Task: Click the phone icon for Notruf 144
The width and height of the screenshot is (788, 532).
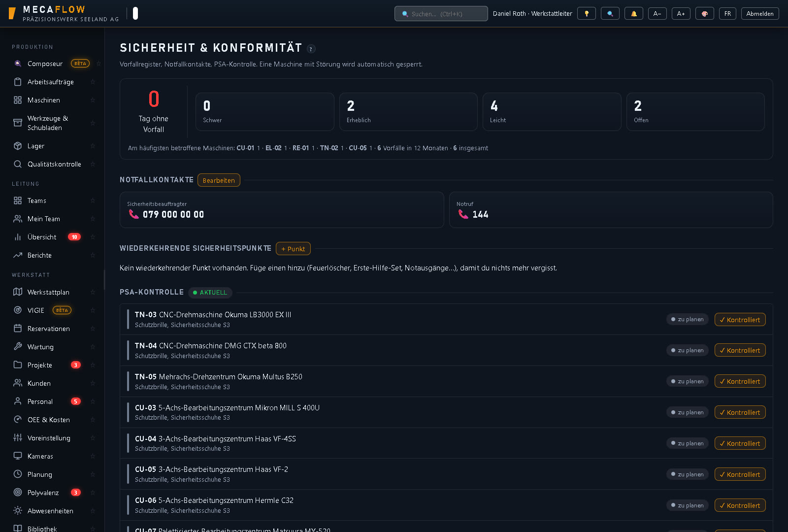Action: (463, 214)
